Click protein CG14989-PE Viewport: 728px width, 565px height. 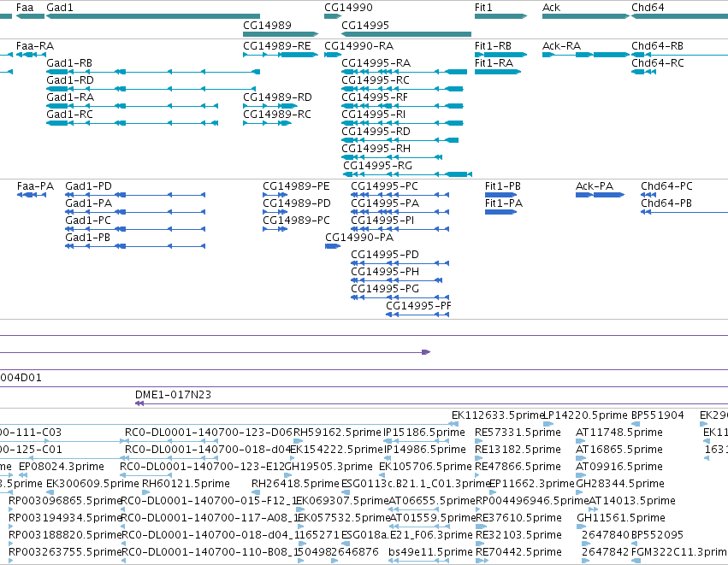click(275, 195)
